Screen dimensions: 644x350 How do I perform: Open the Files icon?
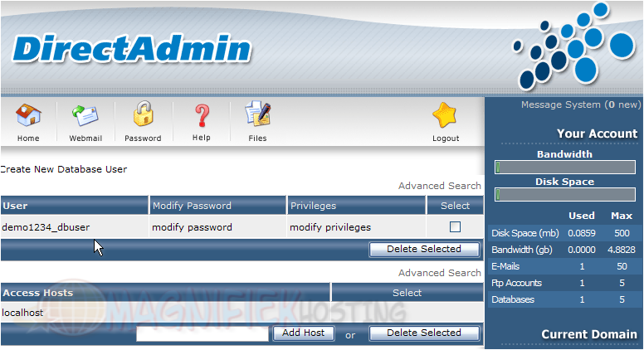[x=257, y=114]
